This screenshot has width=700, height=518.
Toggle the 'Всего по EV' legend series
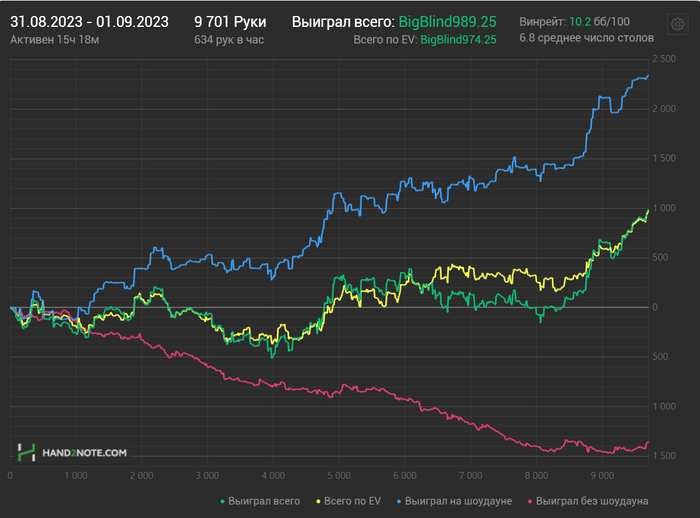coord(348,501)
